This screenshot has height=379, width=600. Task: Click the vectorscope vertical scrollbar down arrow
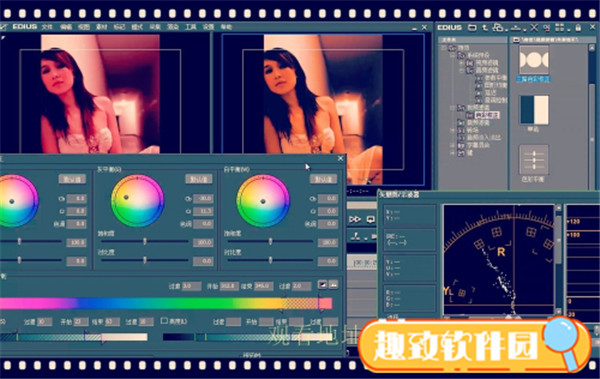tap(558, 311)
